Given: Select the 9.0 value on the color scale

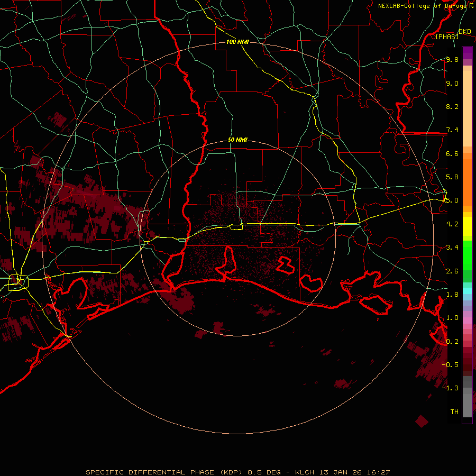Looking at the screenshot, I should [x=452, y=83].
